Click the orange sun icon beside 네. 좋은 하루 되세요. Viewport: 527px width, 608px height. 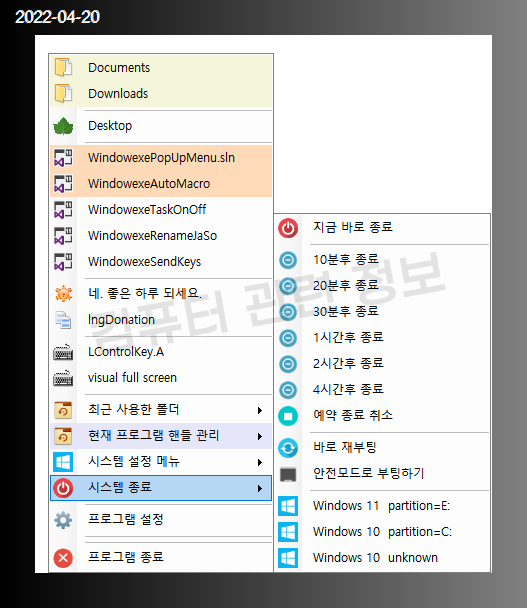click(63, 294)
